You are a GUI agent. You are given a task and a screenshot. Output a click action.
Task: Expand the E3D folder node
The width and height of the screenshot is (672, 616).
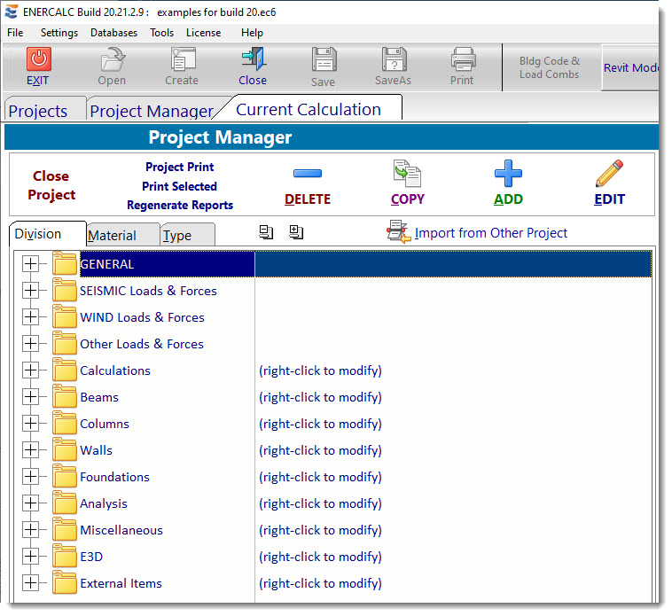(x=31, y=557)
